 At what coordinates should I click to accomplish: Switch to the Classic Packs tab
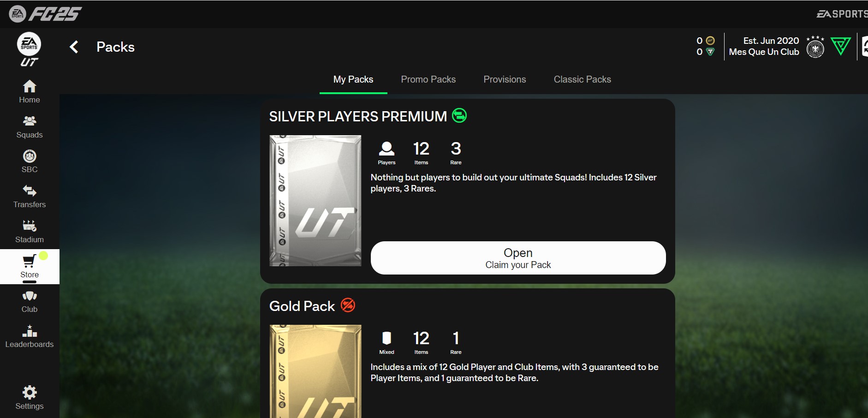[582, 79]
